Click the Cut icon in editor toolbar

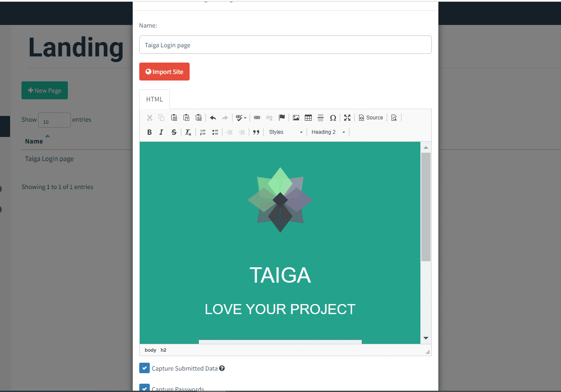(x=149, y=118)
